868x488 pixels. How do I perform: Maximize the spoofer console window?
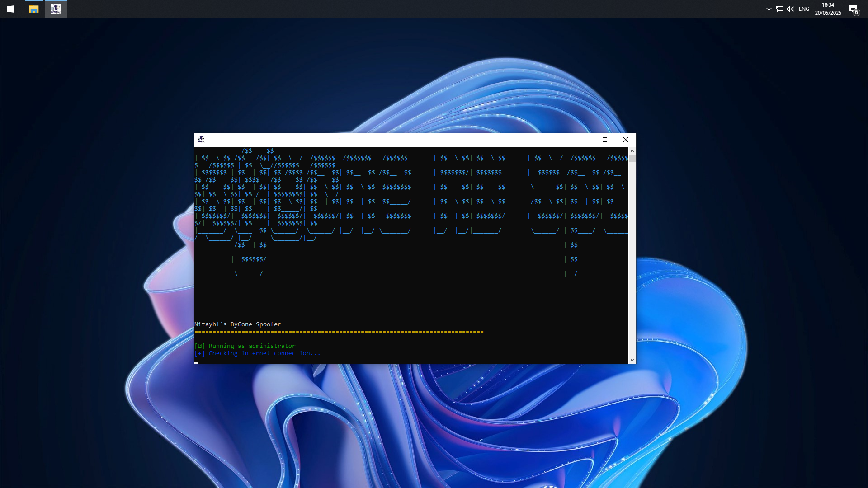point(605,140)
